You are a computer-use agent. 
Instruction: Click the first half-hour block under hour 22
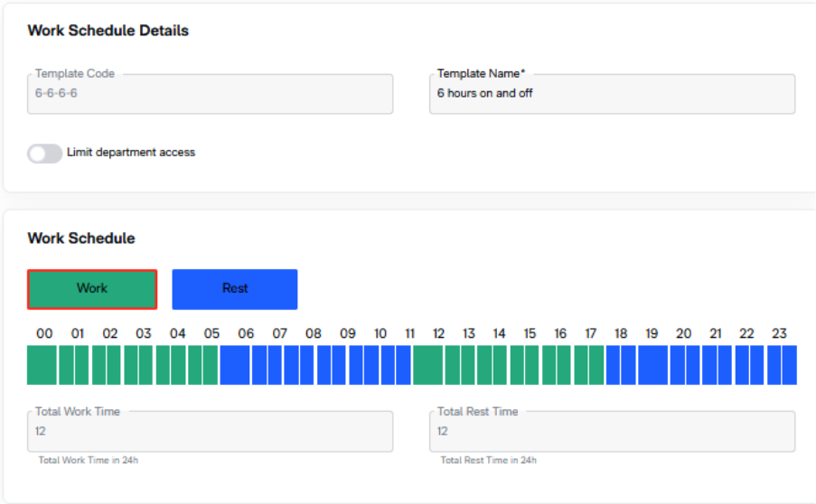(x=742, y=365)
